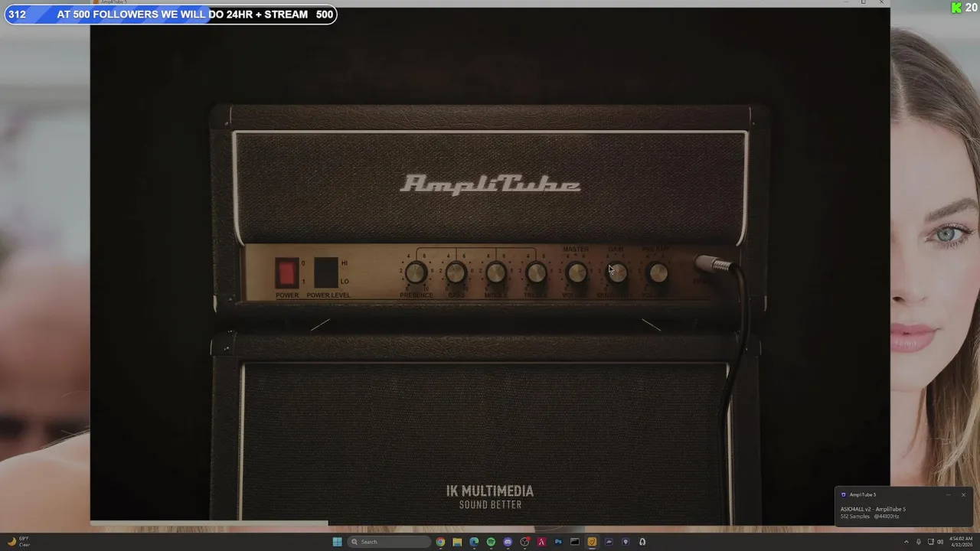This screenshot has width=980, height=551.
Task: Open AmpliTube 5 notification options menu
Action: 948,494
